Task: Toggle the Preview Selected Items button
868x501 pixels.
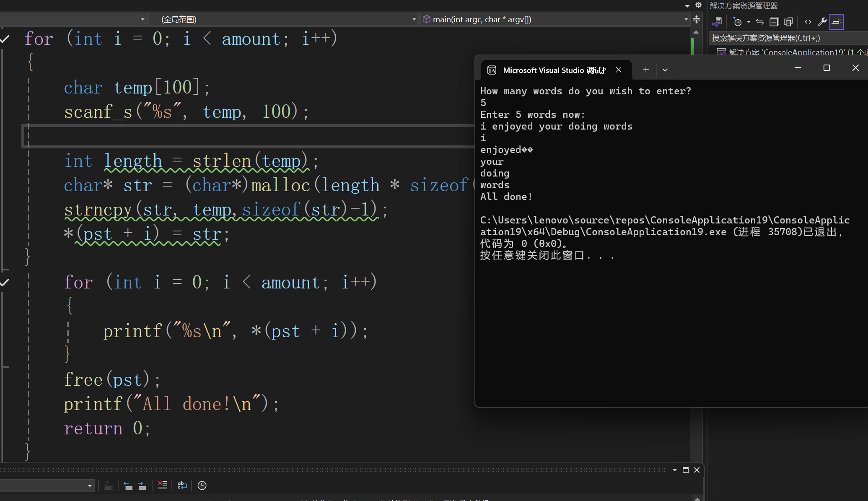Action: coord(837,22)
